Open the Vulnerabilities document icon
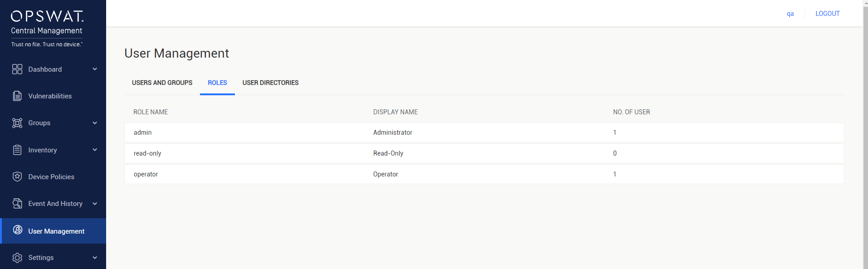Viewport: 868px width, 269px height. click(x=17, y=96)
